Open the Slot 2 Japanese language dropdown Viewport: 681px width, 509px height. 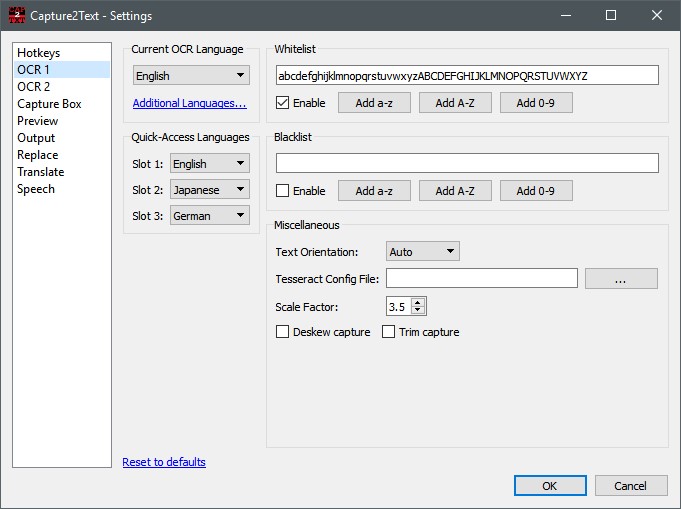tap(209, 190)
